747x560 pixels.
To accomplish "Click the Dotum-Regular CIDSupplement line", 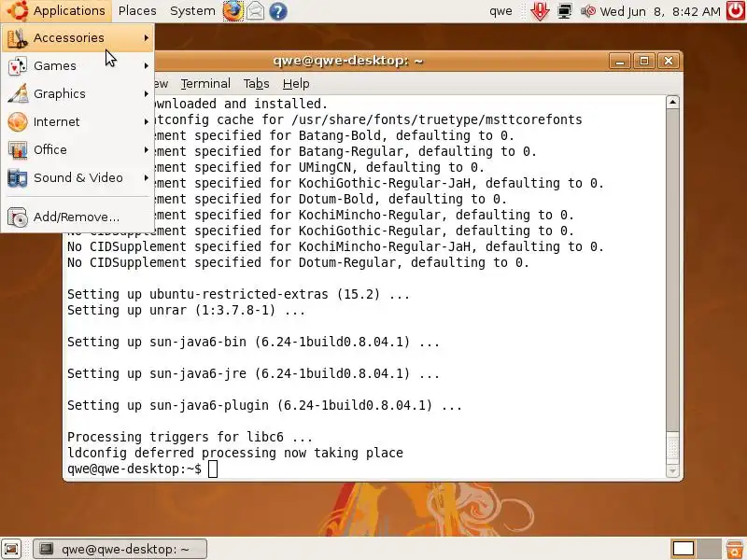I will click(298, 263).
